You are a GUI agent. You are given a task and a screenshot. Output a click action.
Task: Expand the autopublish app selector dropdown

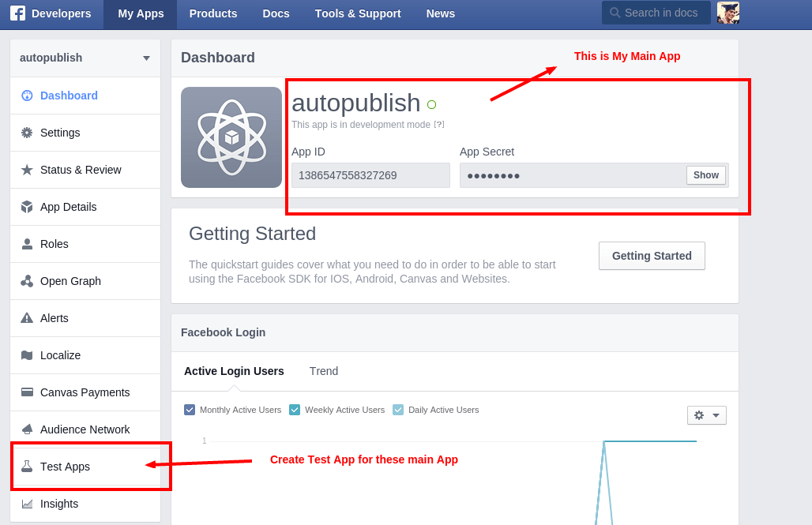(85, 58)
